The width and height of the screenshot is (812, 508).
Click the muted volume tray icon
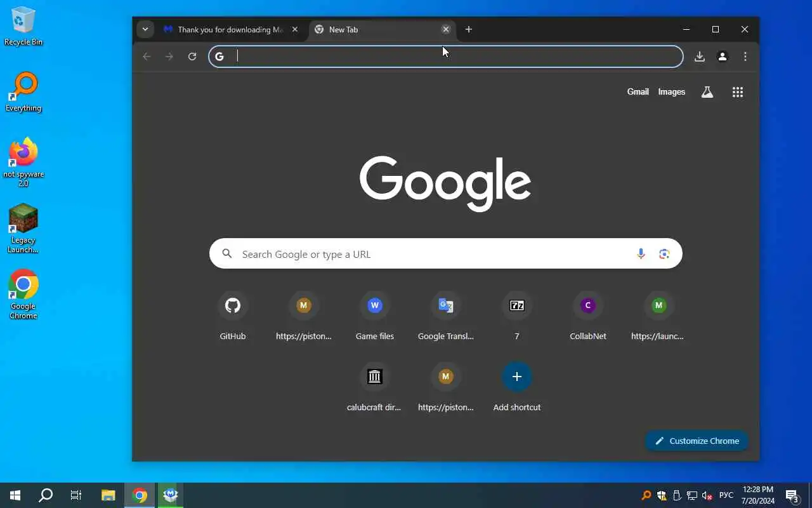tap(707, 495)
